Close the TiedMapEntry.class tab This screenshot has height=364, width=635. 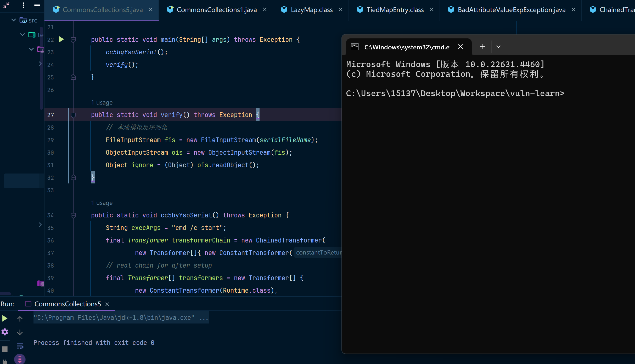[x=432, y=9]
